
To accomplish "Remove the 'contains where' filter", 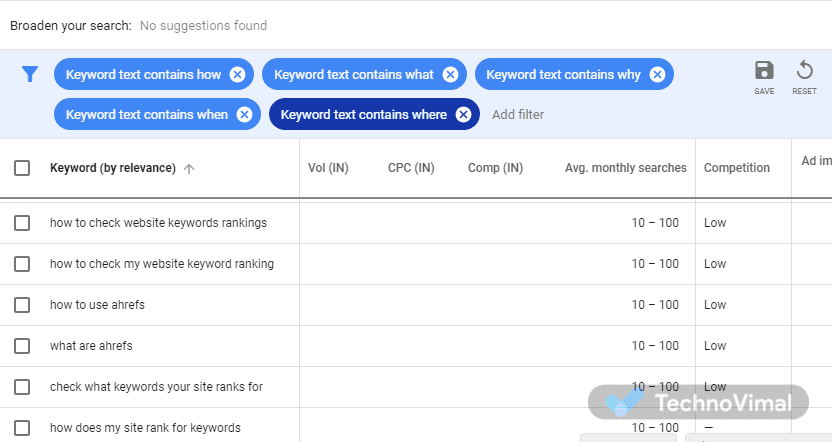I will (463, 114).
